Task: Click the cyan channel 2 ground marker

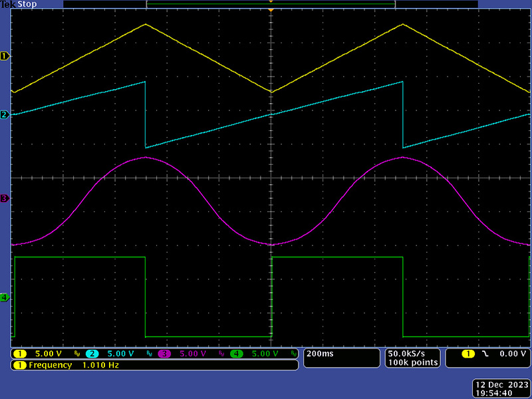Action: pos(5,115)
